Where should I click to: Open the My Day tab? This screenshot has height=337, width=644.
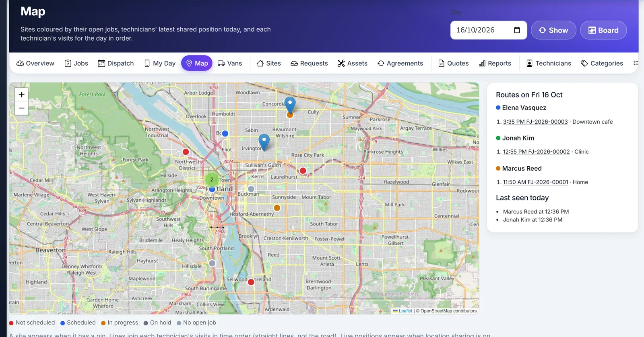(x=160, y=63)
